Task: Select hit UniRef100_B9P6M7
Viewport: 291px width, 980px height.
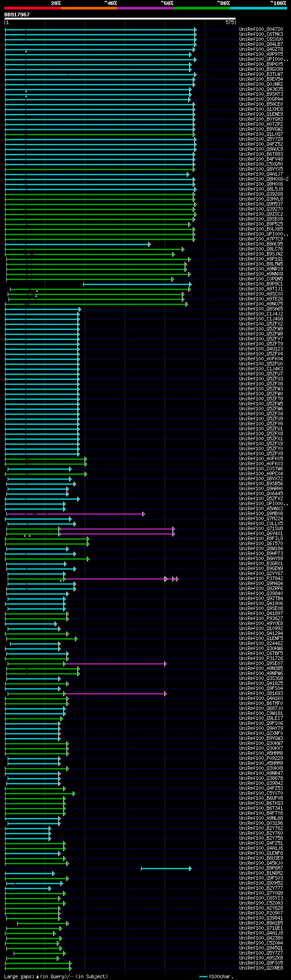Action: (261, 868)
